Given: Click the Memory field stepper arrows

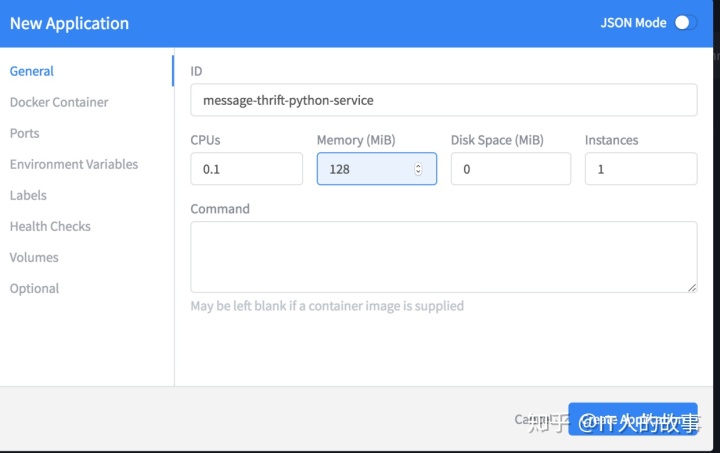Looking at the screenshot, I should pos(418,169).
